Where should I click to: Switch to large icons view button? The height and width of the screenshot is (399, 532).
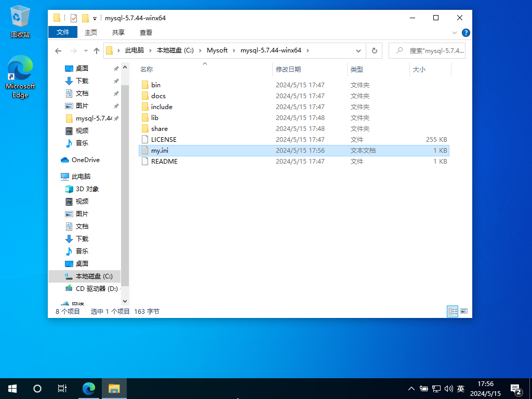[464, 311]
